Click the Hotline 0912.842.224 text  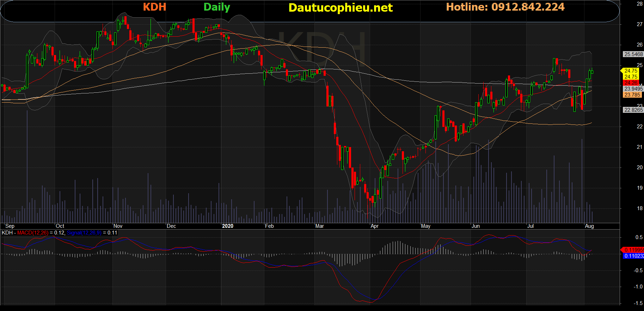[505, 7]
